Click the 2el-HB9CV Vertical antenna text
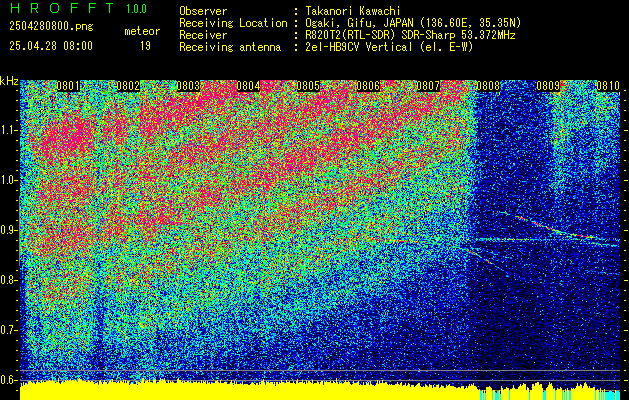The width and height of the screenshot is (629, 400). 389,47
